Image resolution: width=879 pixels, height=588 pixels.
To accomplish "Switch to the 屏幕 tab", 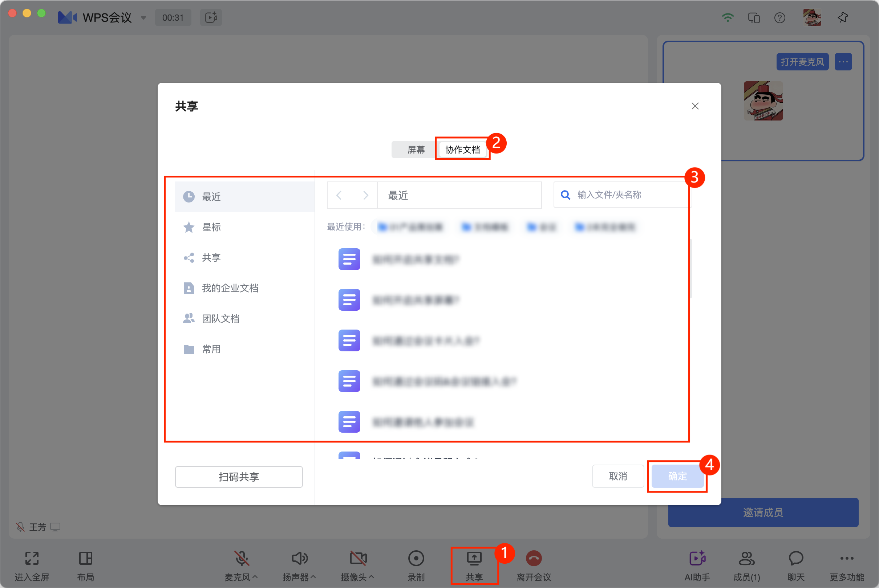I will [416, 150].
